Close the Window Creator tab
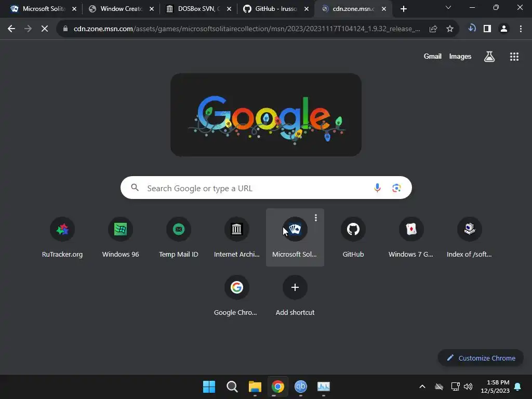The image size is (532, 399). point(152,9)
